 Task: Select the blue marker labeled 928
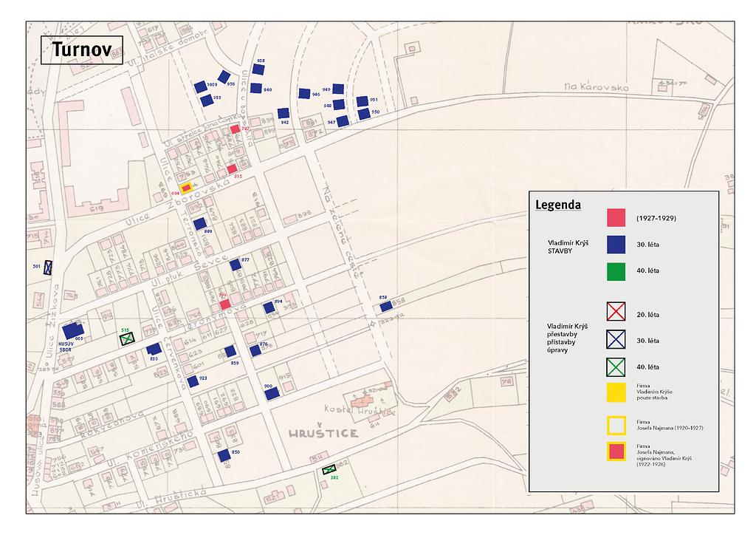258,69
